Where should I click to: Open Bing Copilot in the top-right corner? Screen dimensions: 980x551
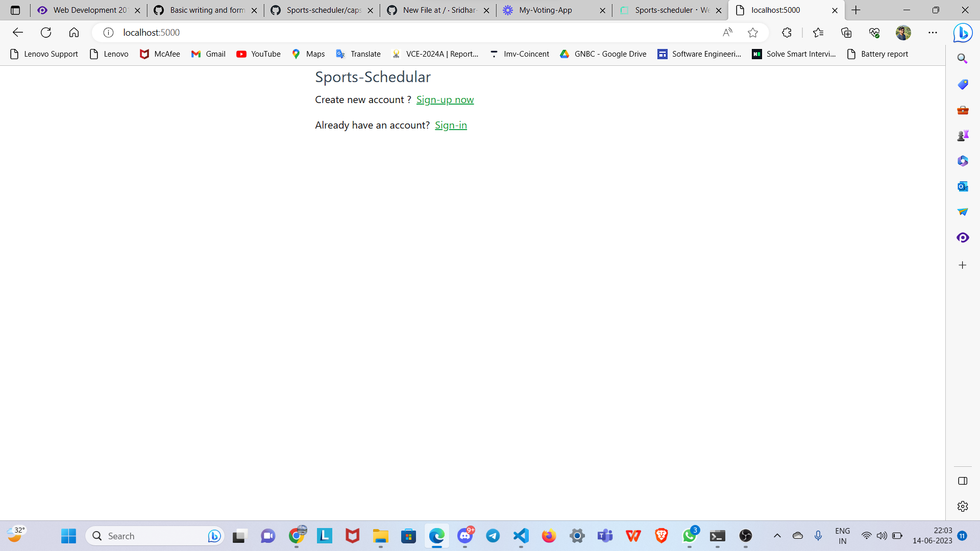tap(963, 32)
